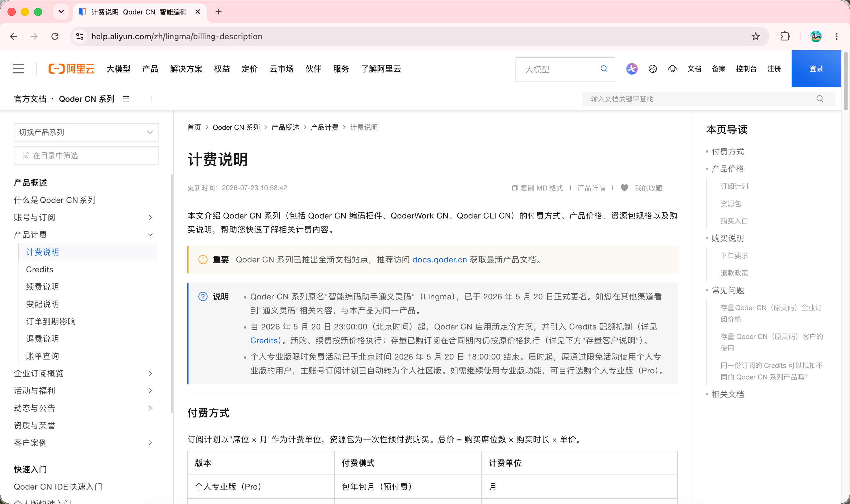
Task: Open the 定价 nav menu
Action: pyautogui.click(x=250, y=69)
